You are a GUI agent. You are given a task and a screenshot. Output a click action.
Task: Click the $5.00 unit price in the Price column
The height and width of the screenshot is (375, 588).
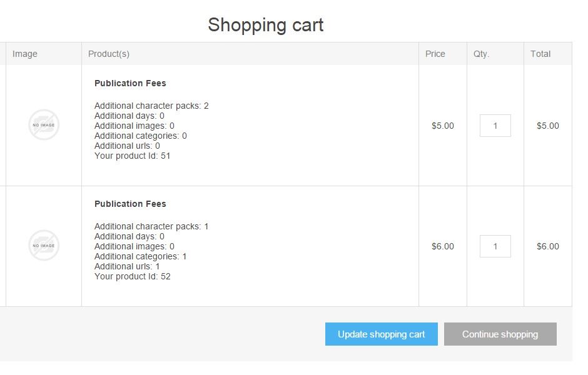pos(442,126)
